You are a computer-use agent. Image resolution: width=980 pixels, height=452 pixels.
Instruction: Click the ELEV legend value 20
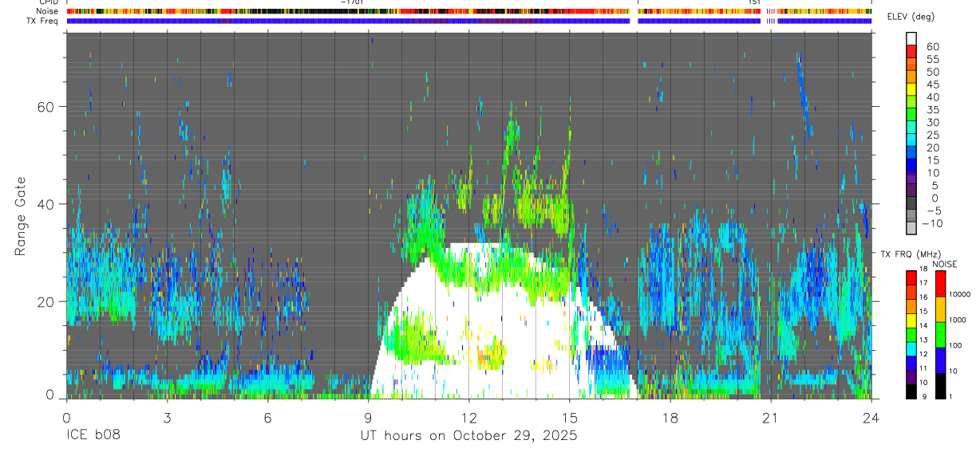(x=931, y=148)
